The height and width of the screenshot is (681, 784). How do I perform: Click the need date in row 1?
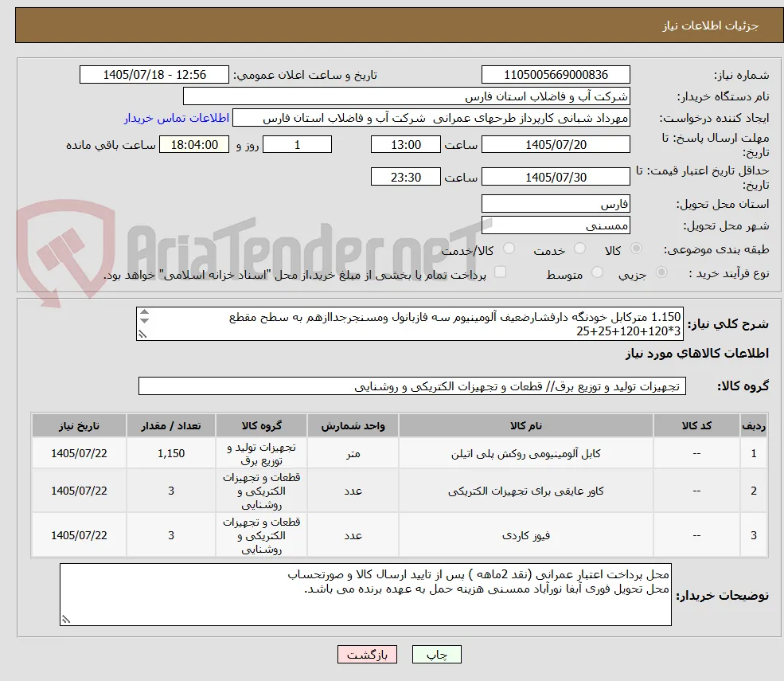(79, 453)
